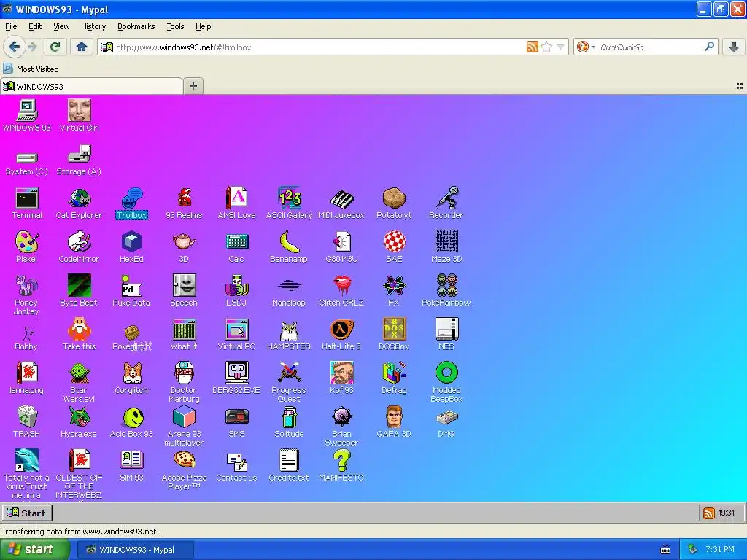Open the ASCII Gallery icon
The width and height of the screenshot is (747, 560).
tap(289, 203)
